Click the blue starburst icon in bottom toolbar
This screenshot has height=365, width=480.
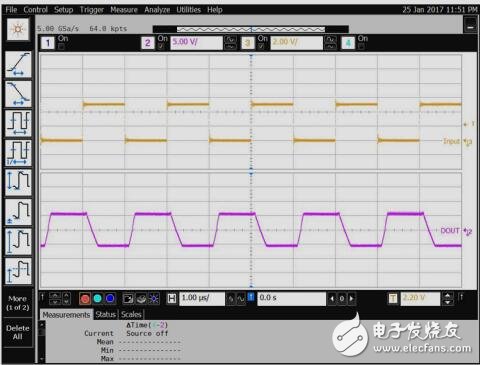click(154, 299)
